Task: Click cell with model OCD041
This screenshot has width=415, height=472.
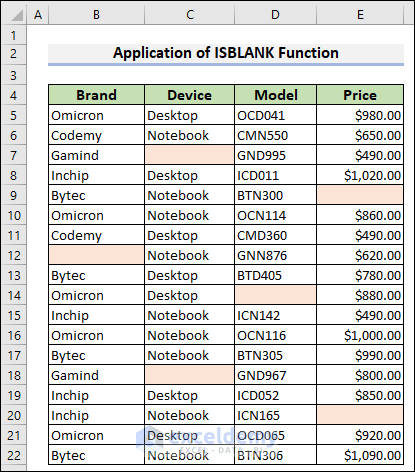Action: 275,115
